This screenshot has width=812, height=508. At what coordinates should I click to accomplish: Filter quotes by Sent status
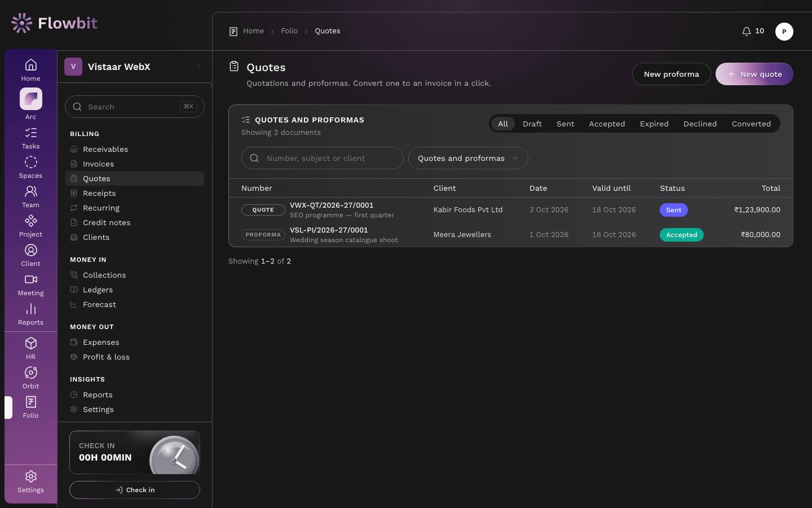click(x=566, y=124)
